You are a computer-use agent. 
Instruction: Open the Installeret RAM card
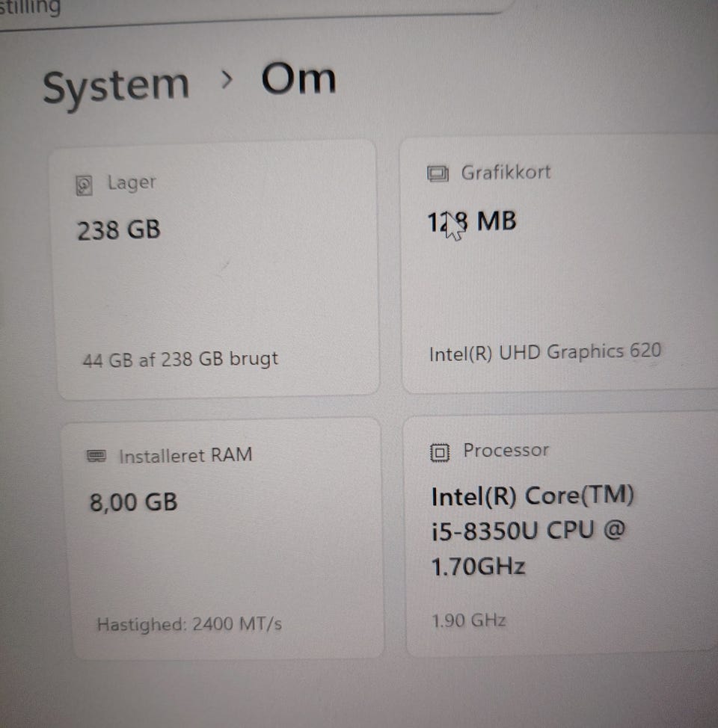[224, 538]
